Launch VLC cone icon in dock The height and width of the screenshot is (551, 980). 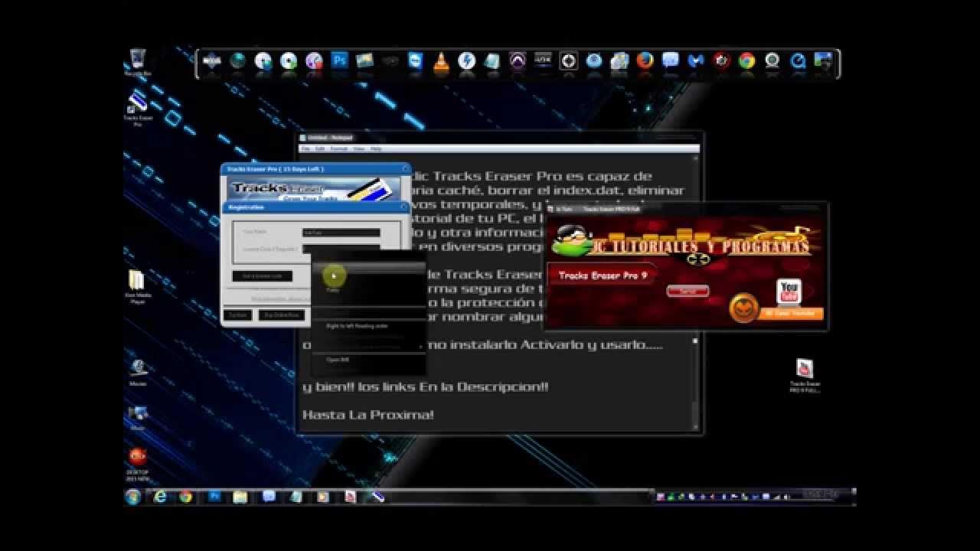[441, 61]
